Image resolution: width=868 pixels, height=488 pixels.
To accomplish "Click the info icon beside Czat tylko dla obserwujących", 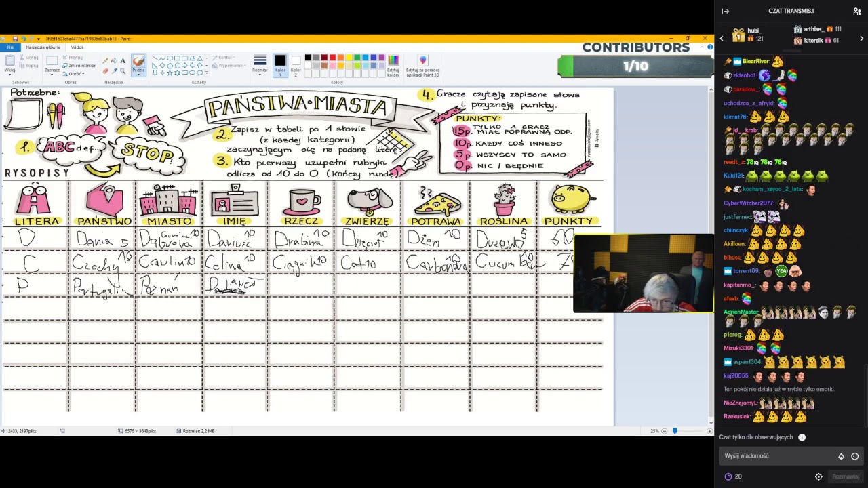I will click(802, 437).
